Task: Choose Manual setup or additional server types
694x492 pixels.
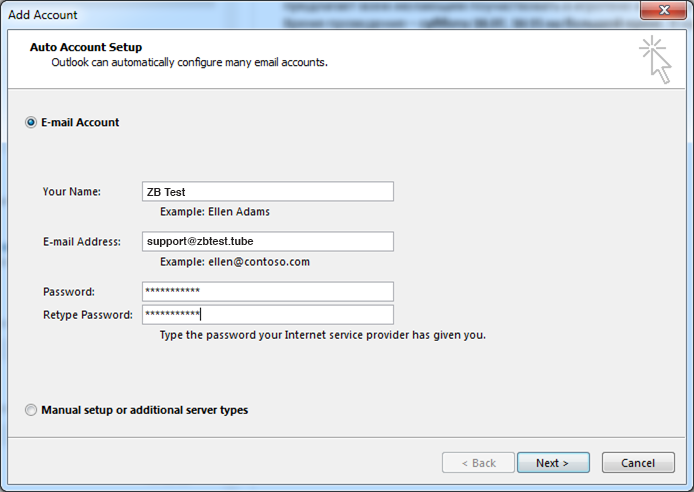Action: (31, 410)
